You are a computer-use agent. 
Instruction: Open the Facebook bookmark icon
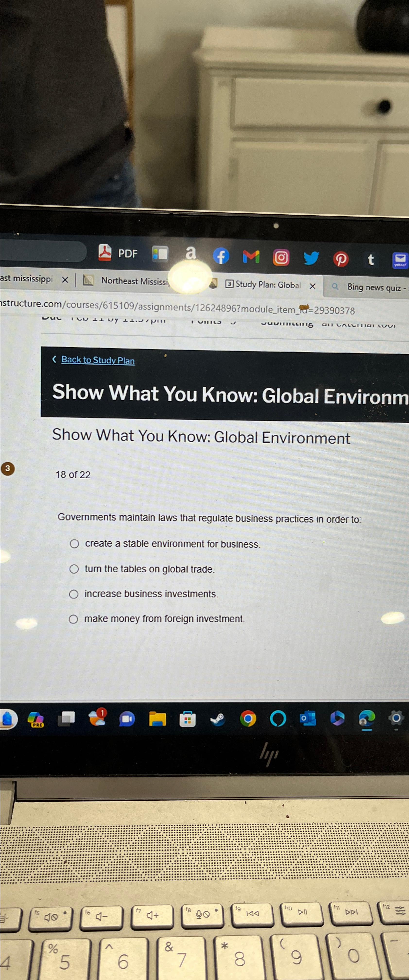pos(221,256)
